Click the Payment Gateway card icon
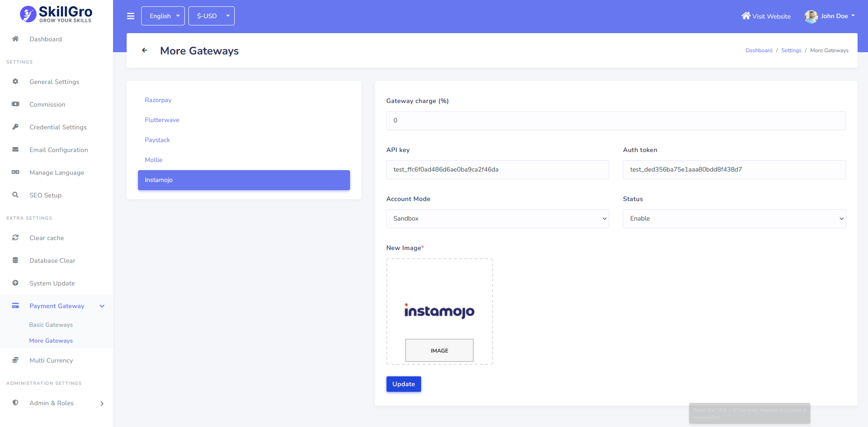 (15, 306)
